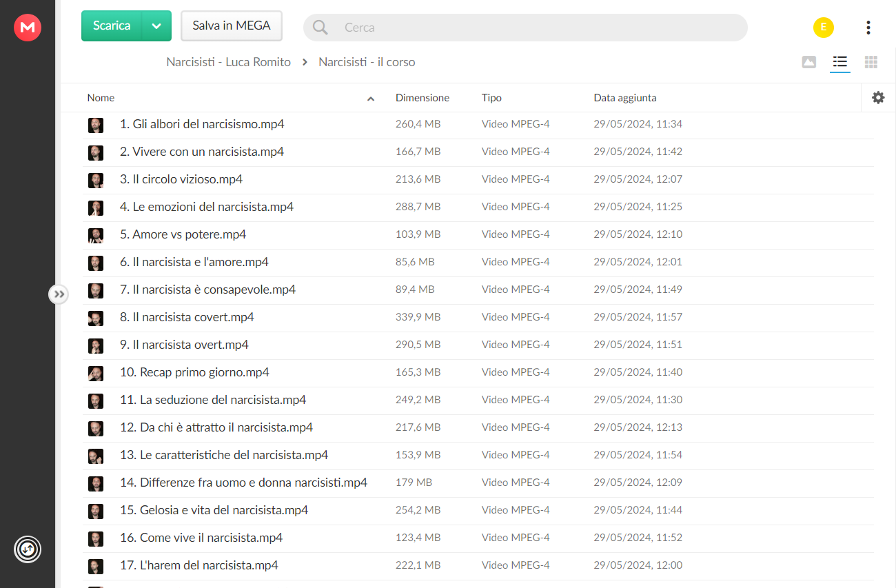Click the MEGA logo icon
896x588 pixels.
pyautogui.click(x=28, y=27)
